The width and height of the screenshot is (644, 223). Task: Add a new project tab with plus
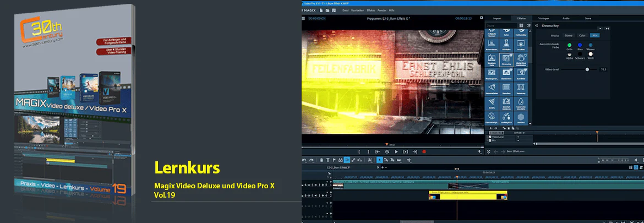pyautogui.click(x=383, y=167)
